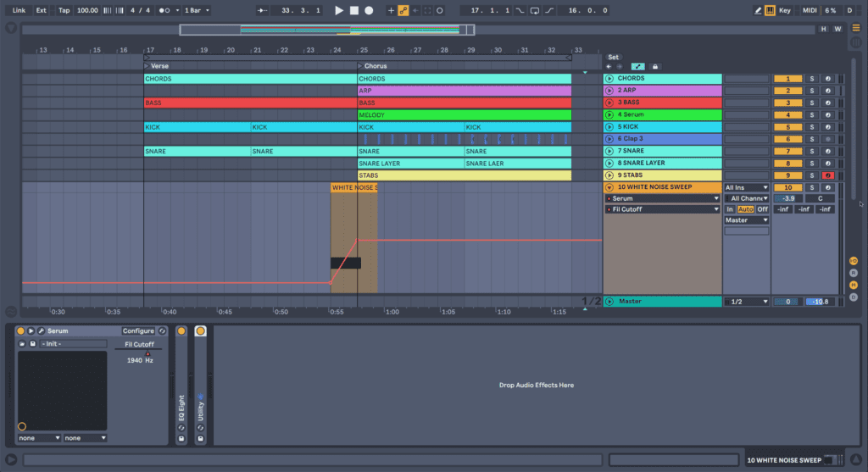Click the W overview width button

tap(837, 29)
